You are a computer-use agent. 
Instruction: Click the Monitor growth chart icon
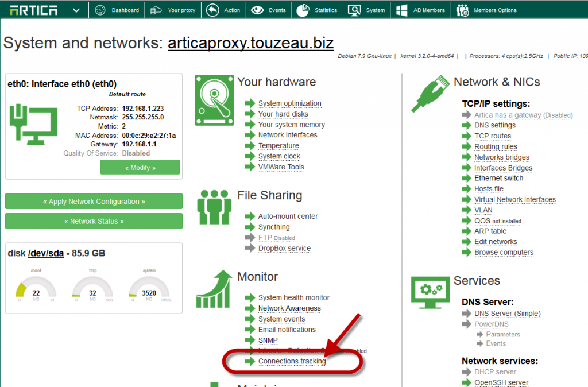(214, 289)
